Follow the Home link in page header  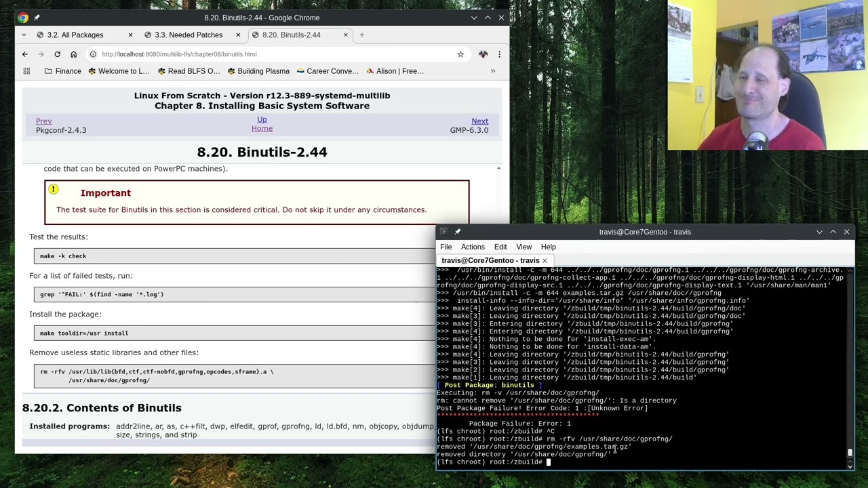click(262, 129)
